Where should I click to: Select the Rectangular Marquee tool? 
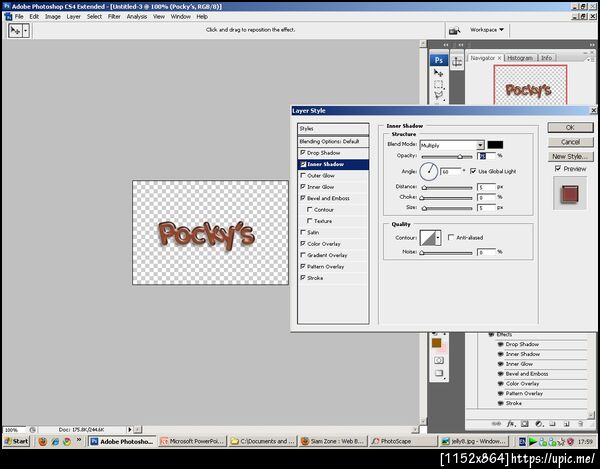click(439, 84)
